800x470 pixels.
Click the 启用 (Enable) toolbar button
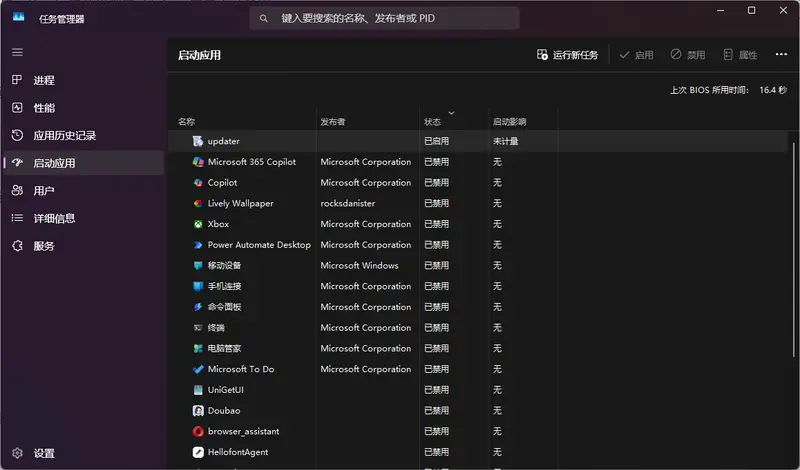[636, 55]
